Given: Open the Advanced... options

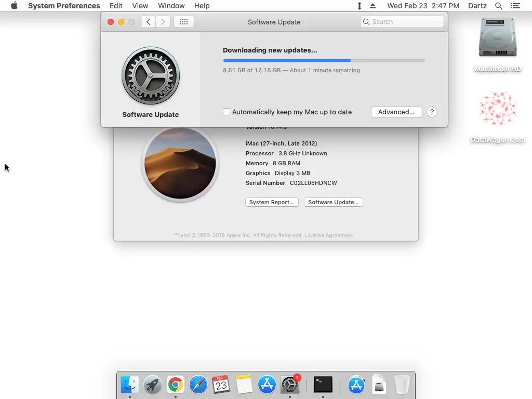Looking at the screenshot, I should click(x=396, y=112).
